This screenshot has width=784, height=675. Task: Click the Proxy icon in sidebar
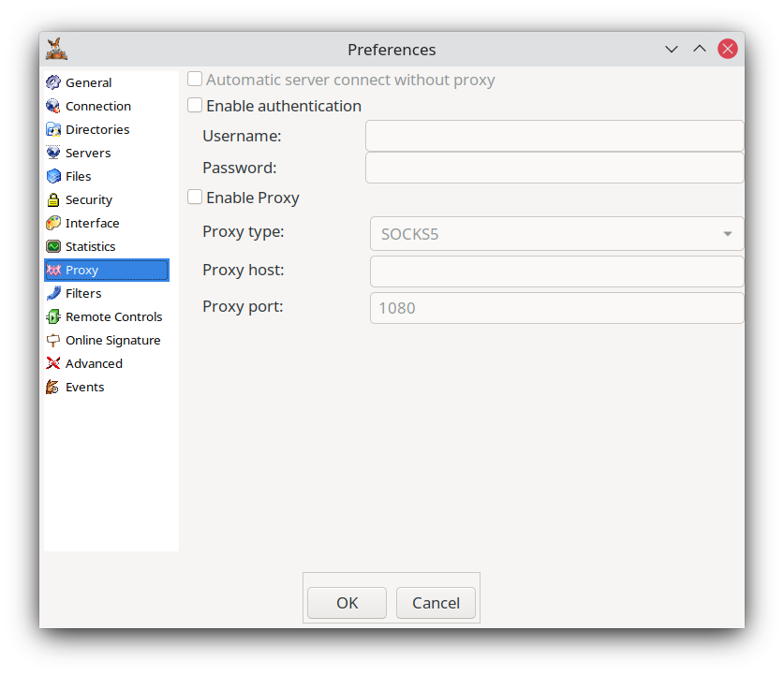tap(53, 270)
